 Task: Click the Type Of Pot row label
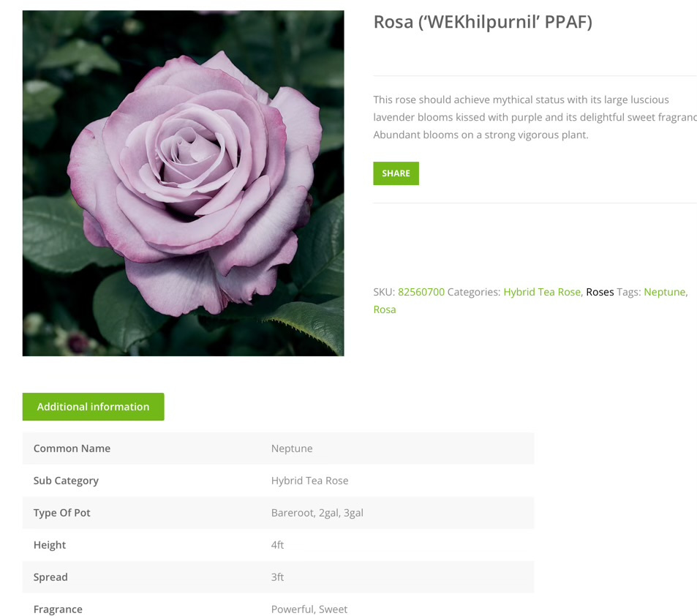[x=61, y=513]
